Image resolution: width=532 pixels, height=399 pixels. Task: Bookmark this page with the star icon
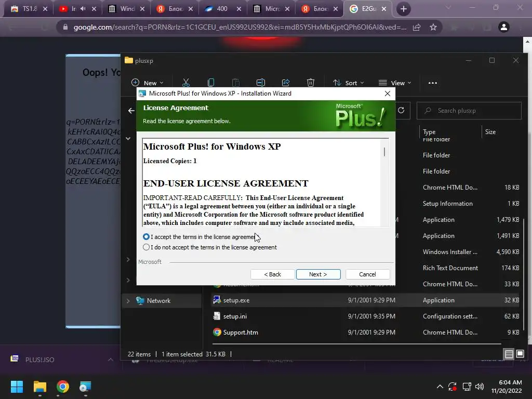433,27
